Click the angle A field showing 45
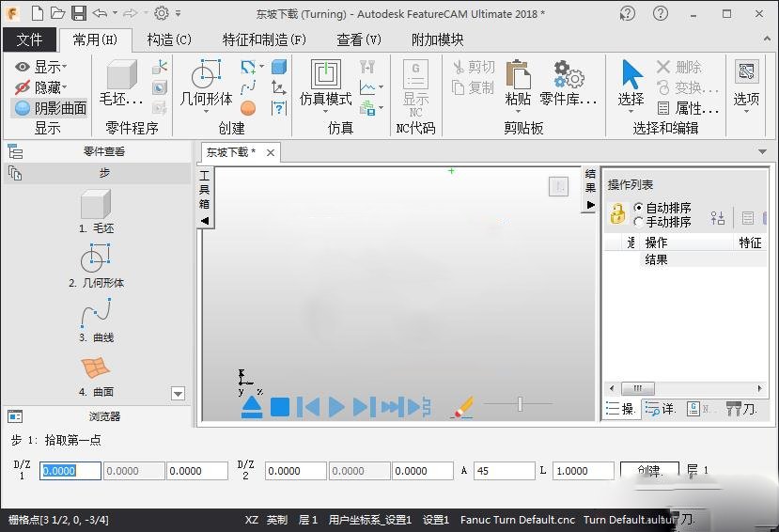 point(505,470)
